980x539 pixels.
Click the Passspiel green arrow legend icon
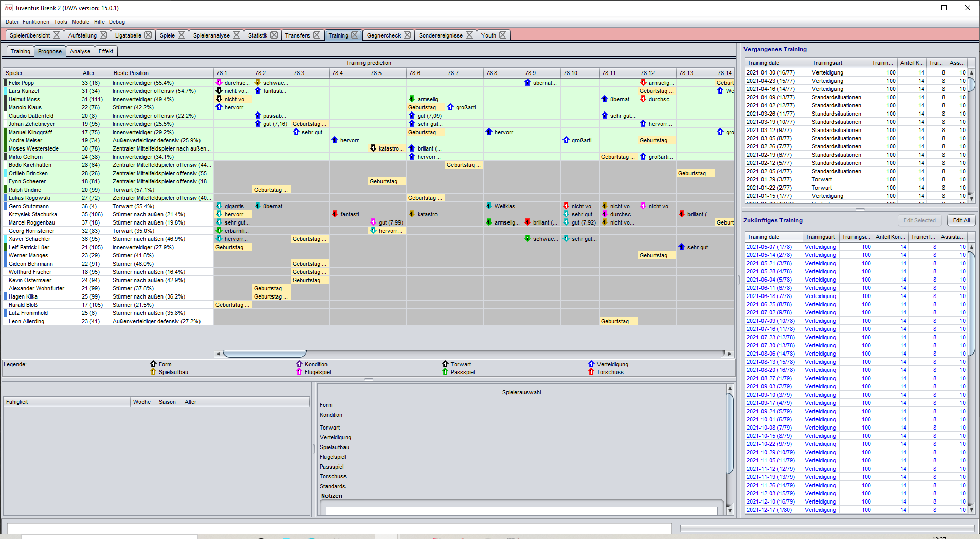point(445,372)
